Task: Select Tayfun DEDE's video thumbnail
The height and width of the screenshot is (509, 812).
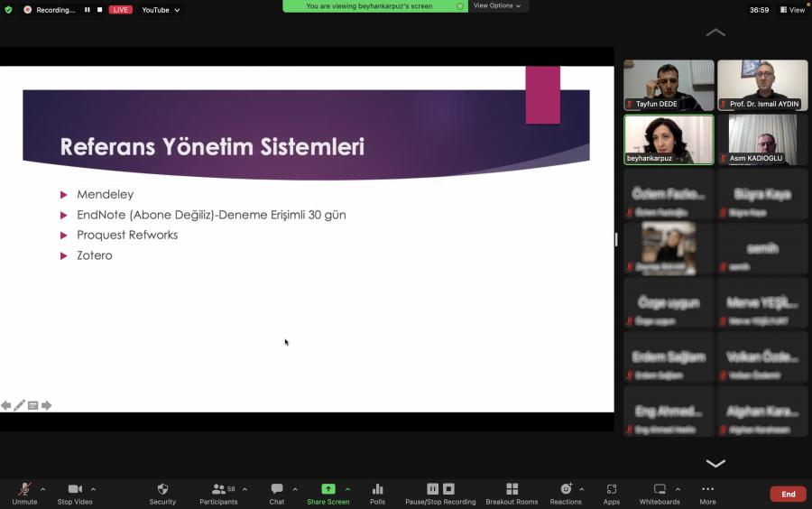Action: point(669,85)
